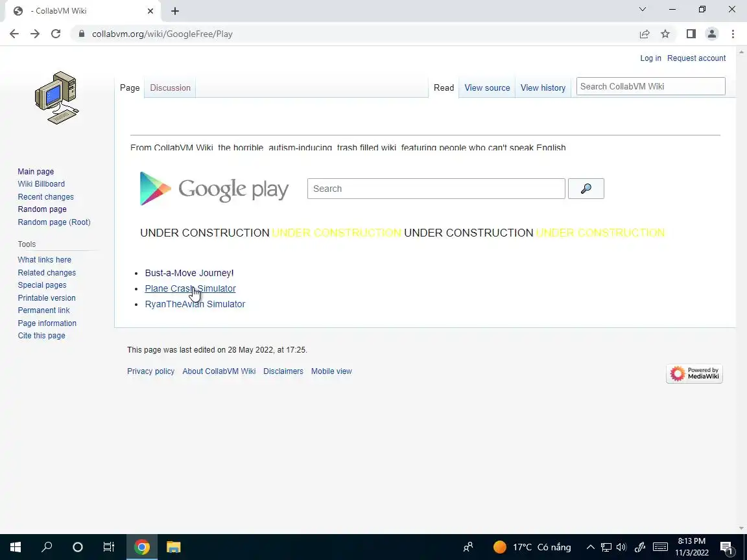Click the address bar URL
This screenshot has height=560, width=747.
pyautogui.click(x=163, y=34)
